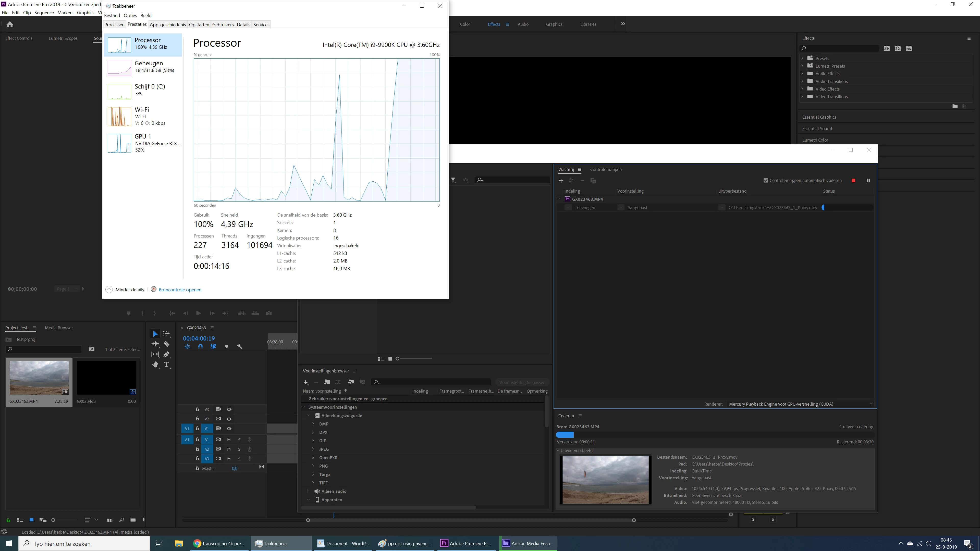Open timeline wrench settings icon
Screen dimensions: 980x551
point(239,346)
